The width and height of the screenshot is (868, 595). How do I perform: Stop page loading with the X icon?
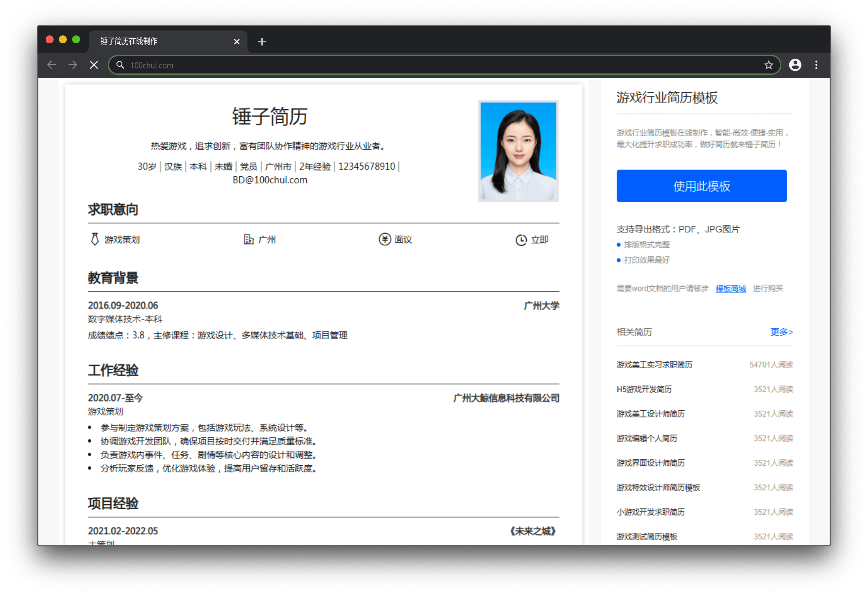[94, 65]
